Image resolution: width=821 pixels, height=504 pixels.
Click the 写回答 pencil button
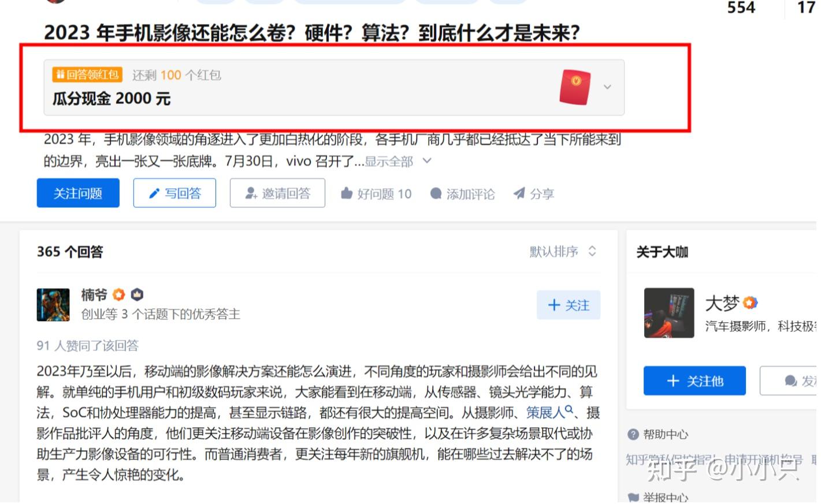tap(176, 194)
